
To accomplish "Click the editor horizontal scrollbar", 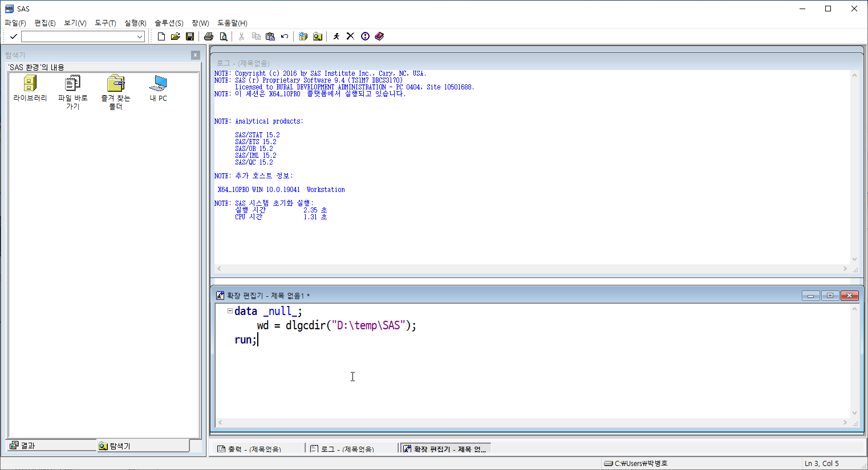I will coord(532,423).
